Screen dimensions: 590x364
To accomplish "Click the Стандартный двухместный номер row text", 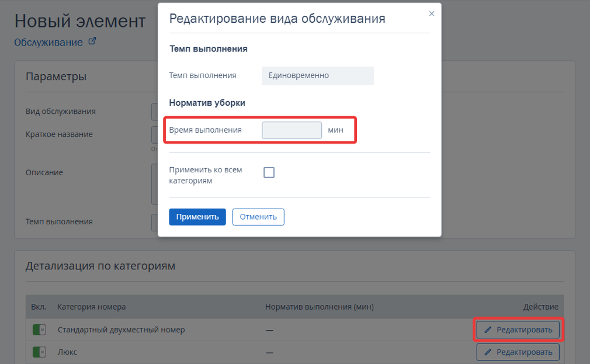I will pyautogui.click(x=121, y=330).
